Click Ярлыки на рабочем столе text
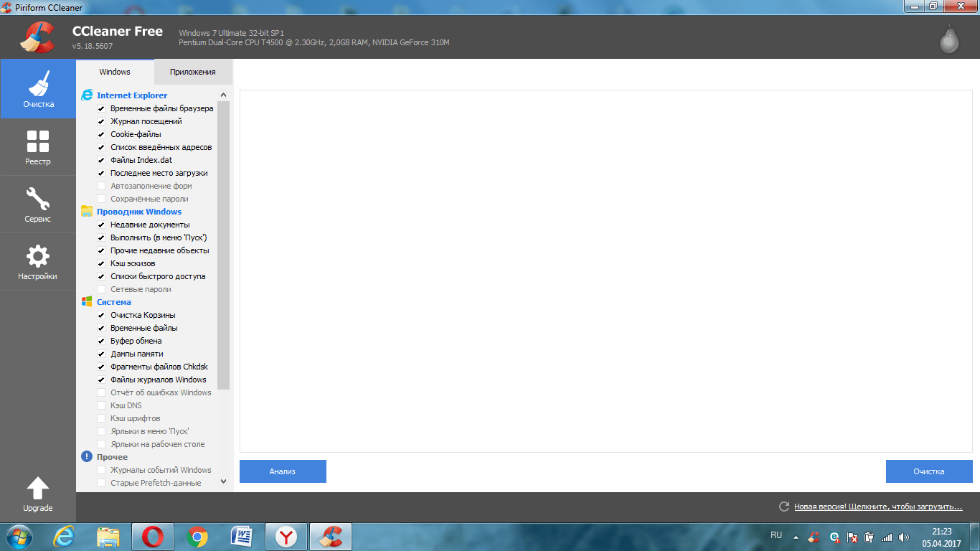Screen dimensions: 980x551 pos(158,444)
